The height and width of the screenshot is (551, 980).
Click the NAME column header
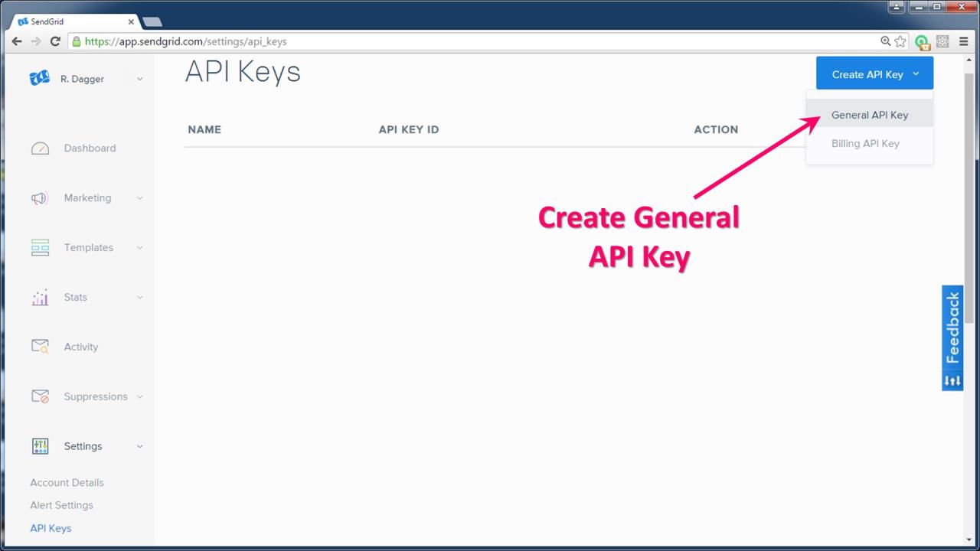click(x=204, y=129)
